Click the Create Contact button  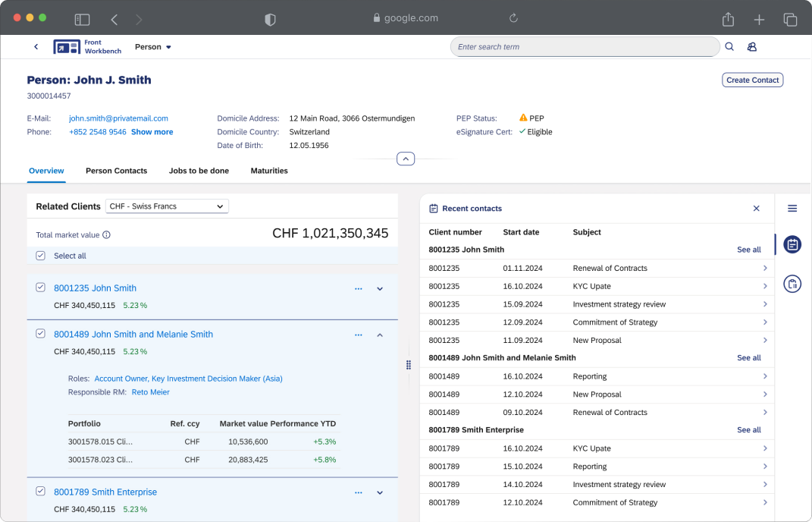tap(752, 80)
